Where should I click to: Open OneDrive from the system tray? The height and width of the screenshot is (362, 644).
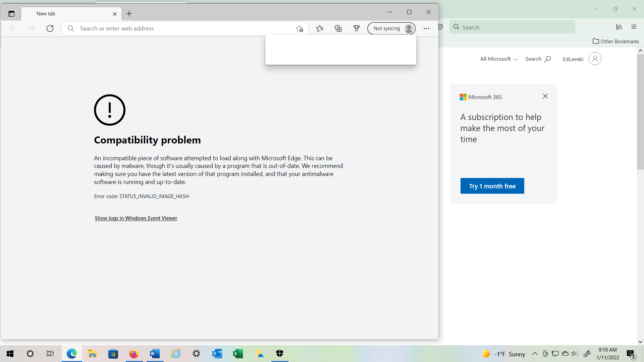pyautogui.click(x=566, y=354)
